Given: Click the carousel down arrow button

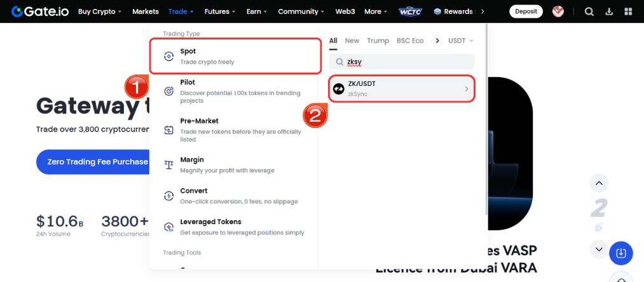Looking at the screenshot, I should click(599, 249).
